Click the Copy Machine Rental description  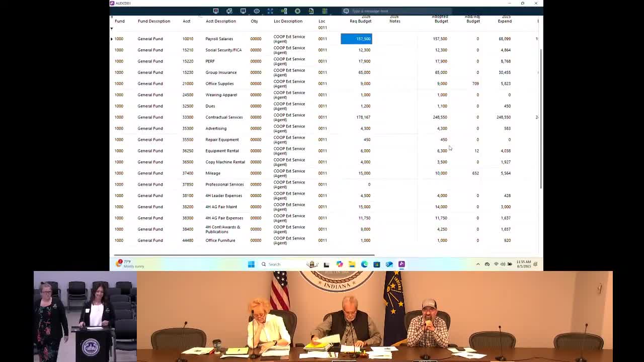225,162
